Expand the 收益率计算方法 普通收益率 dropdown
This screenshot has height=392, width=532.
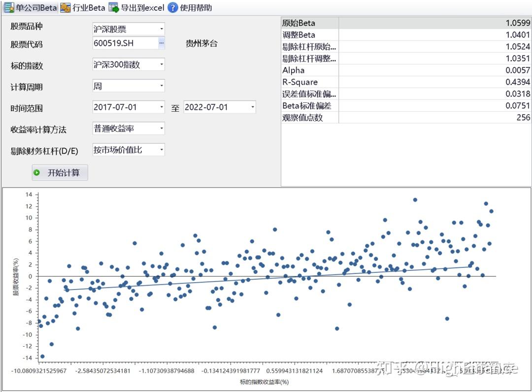pos(162,129)
